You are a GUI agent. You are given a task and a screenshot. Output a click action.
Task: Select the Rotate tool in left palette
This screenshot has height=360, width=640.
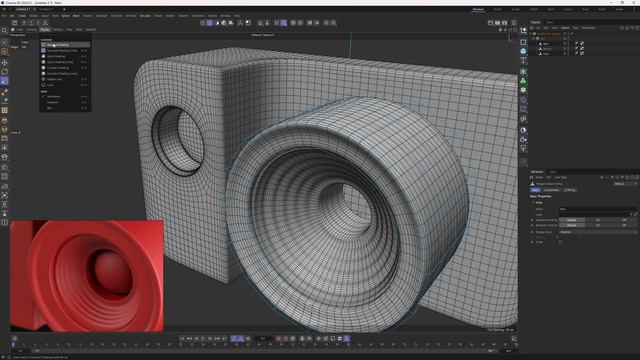click(4, 72)
